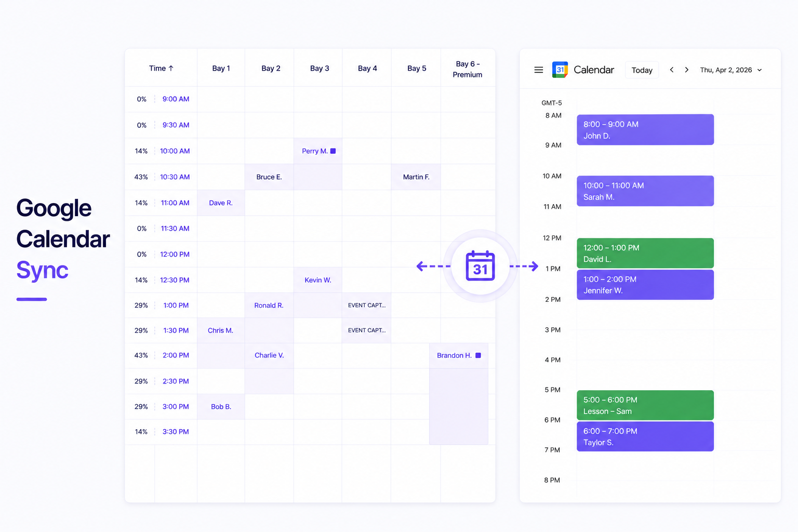798x532 pixels.
Task: Click the Calendar title text
Action: pos(594,70)
